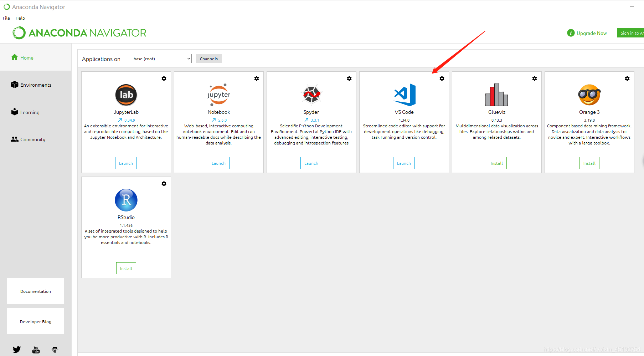
Task: Install Glueviz
Action: tap(497, 163)
